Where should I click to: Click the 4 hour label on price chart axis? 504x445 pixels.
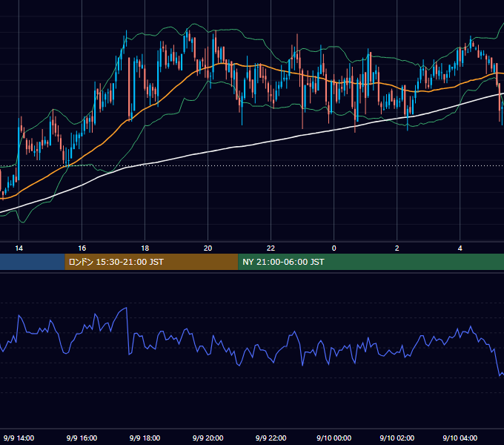[x=460, y=248]
